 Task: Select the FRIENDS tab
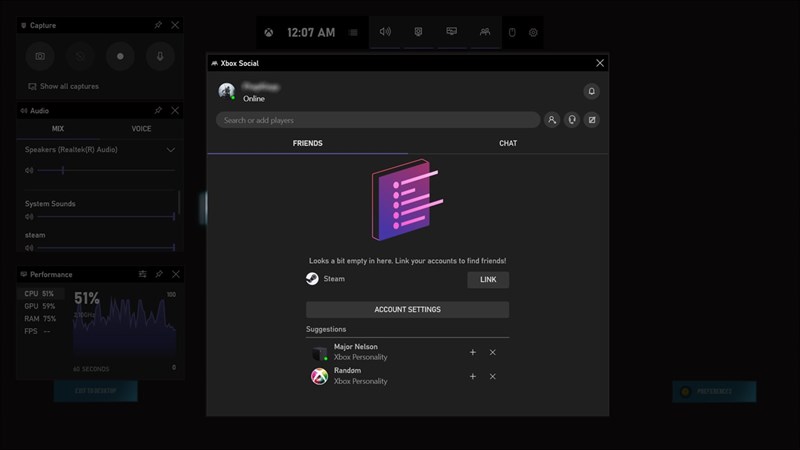pos(307,143)
